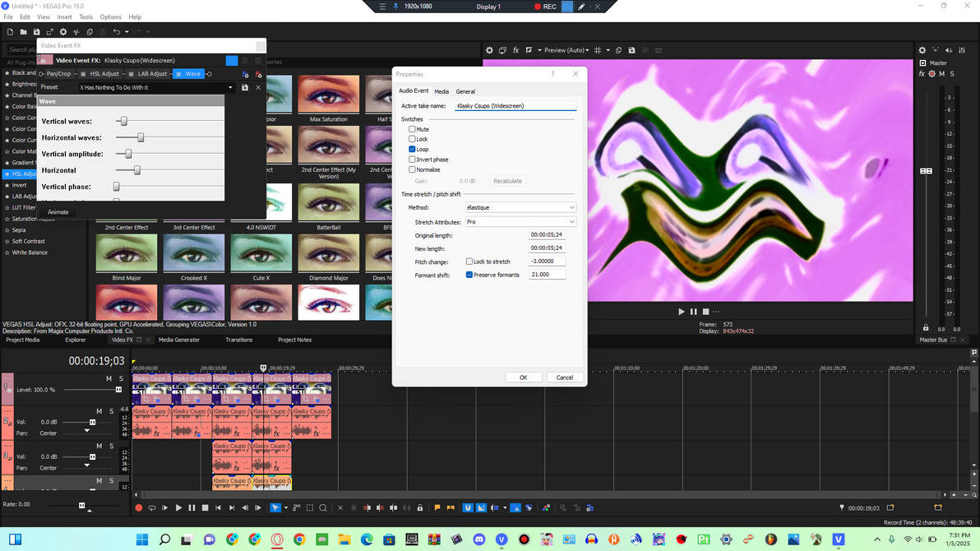Click the red remove plug-in fx icon
The height and width of the screenshot is (551, 980).
(258, 74)
